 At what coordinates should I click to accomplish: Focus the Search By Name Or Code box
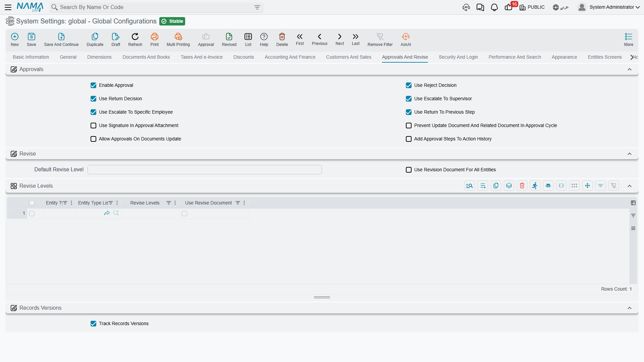click(x=156, y=7)
